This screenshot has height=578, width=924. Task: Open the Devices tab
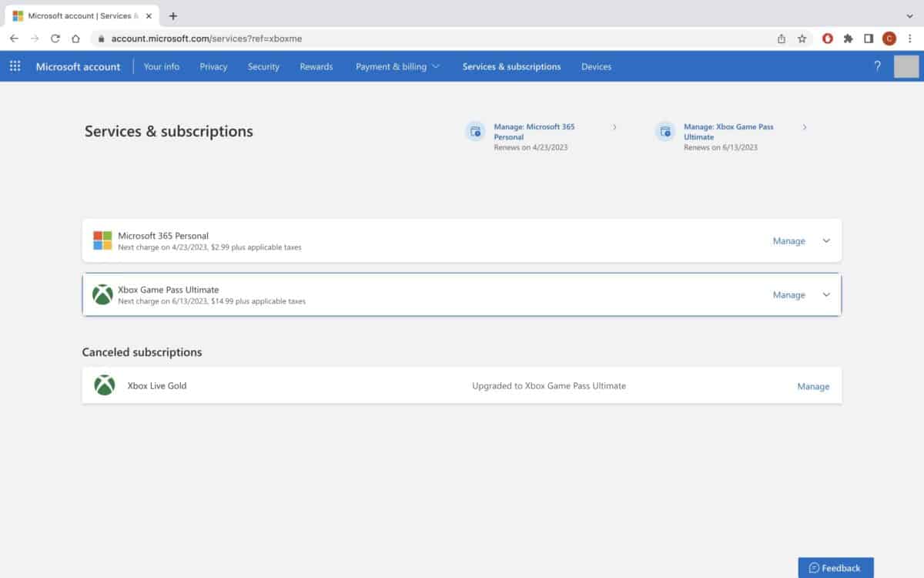[596, 66]
